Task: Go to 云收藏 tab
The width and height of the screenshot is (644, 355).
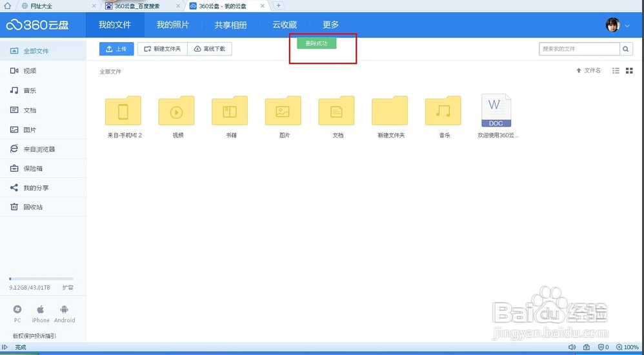Action: (x=284, y=25)
